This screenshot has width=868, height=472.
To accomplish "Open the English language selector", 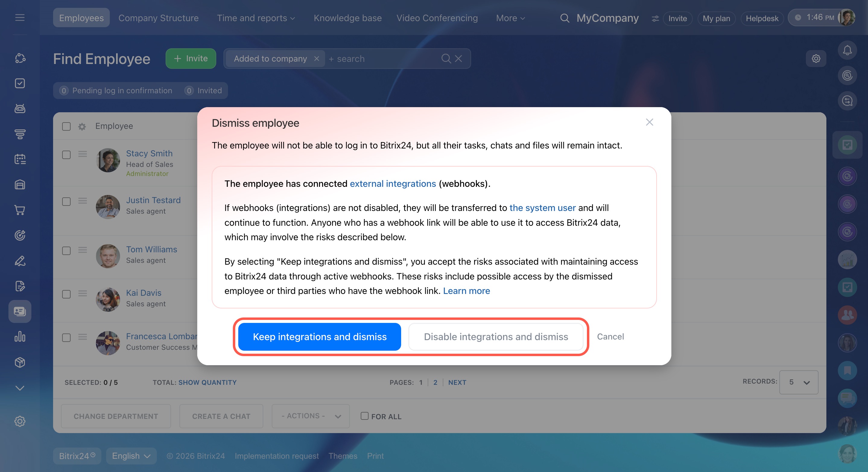I will point(131,456).
